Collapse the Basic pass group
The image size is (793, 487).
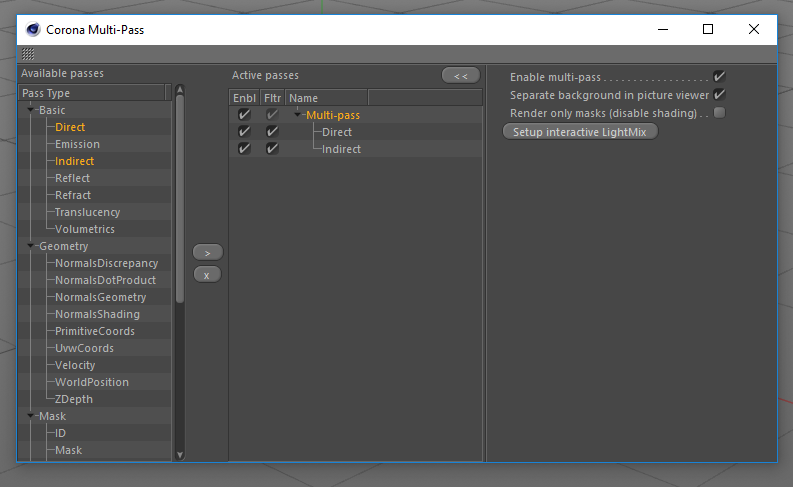click(30, 110)
